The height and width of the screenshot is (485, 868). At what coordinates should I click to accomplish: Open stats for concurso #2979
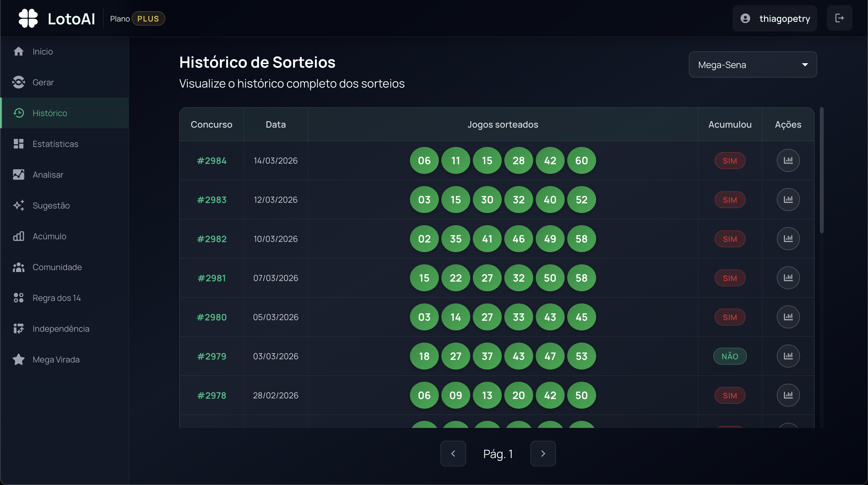788,356
